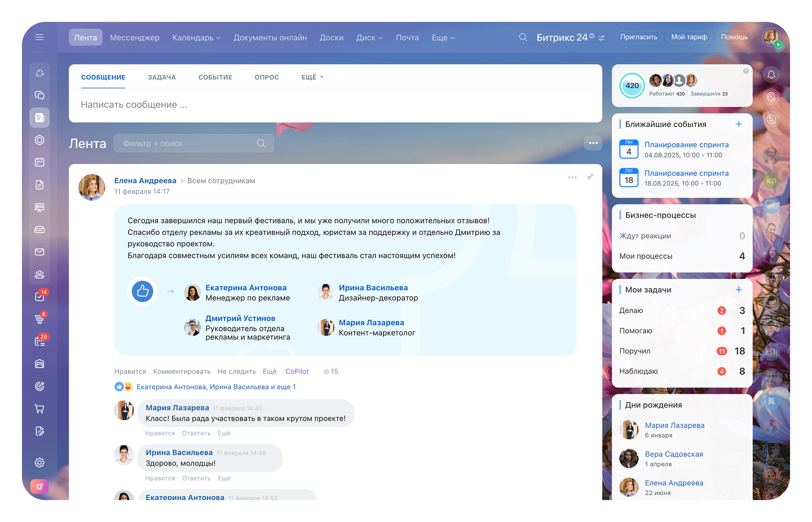Click the mail envelope sidebar icon

(40, 252)
